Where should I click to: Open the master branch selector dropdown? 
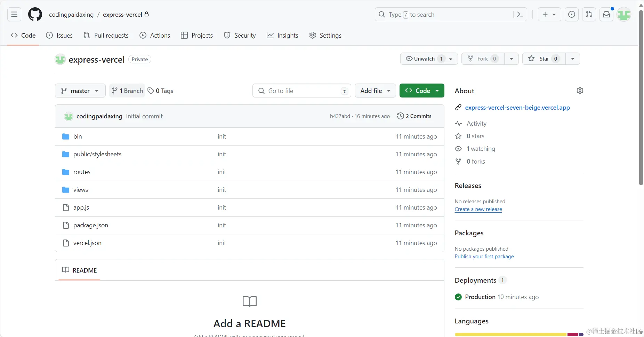tap(80, 91)
